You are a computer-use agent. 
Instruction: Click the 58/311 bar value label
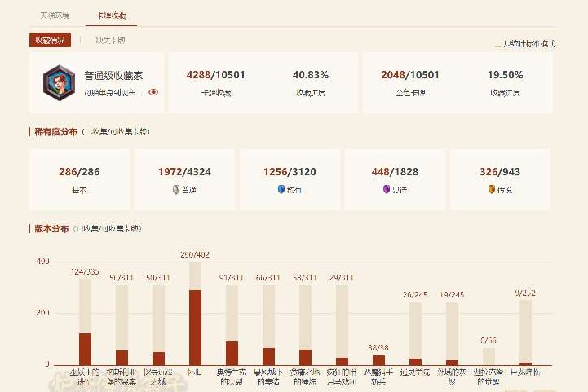(x=305, y=278)
